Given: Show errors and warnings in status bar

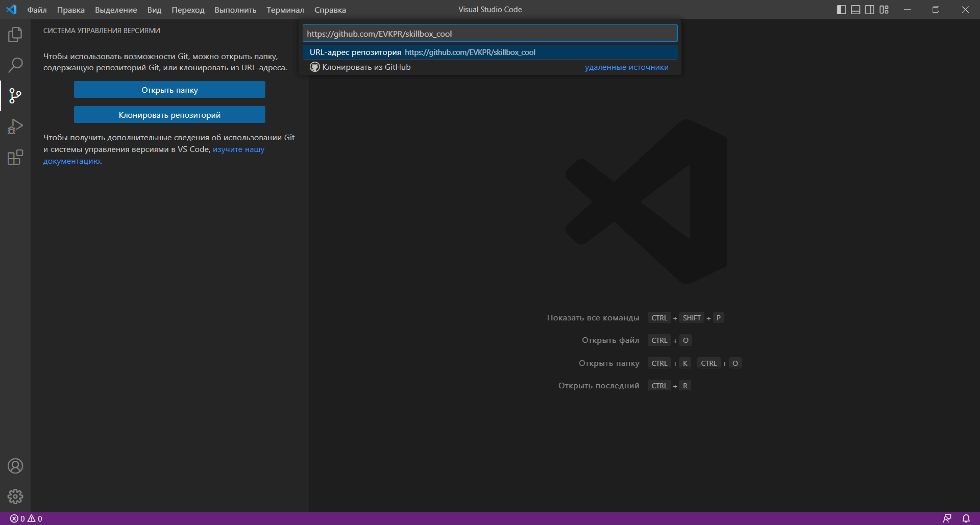Looking at the screenshot, I should [x=26, y=519].
